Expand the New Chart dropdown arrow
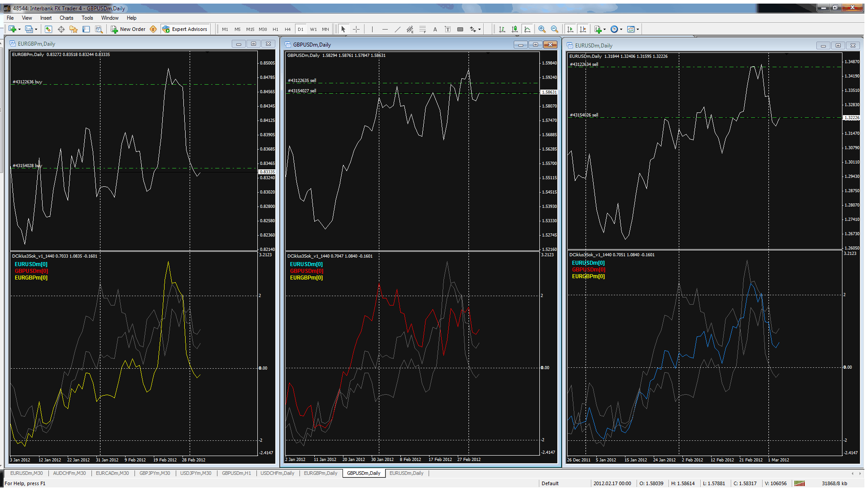The width and height of the screenshot is (868, 491). pyautogui.click(x=19, y=29)
